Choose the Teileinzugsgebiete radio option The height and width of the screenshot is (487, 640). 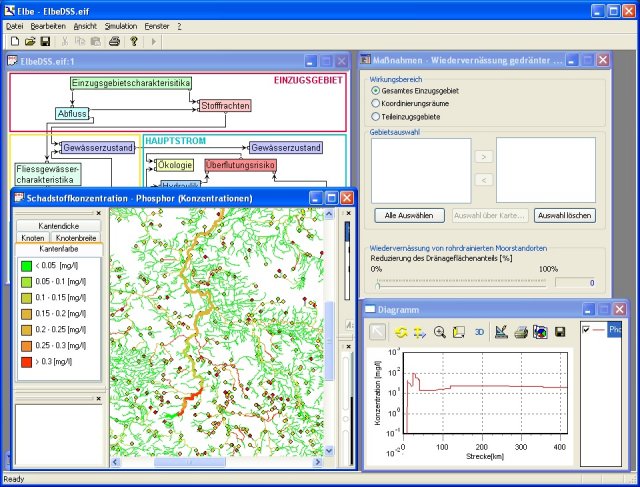pos(376,115)
